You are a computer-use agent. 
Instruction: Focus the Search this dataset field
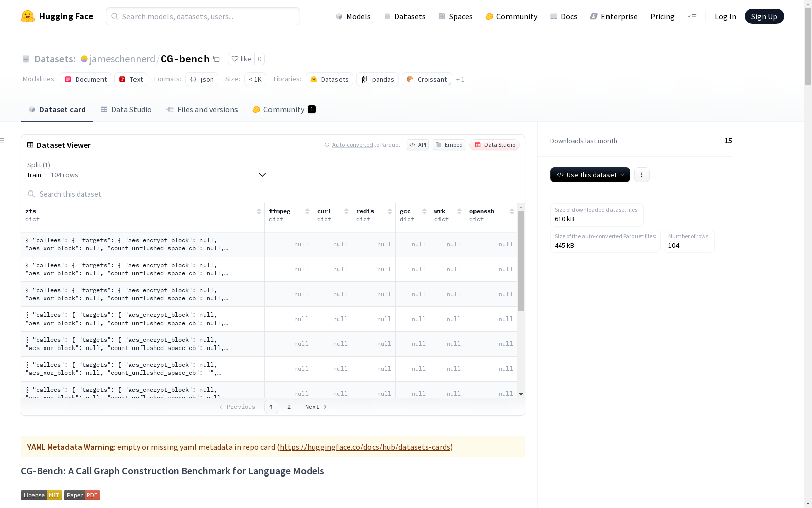tap(273, 194)
